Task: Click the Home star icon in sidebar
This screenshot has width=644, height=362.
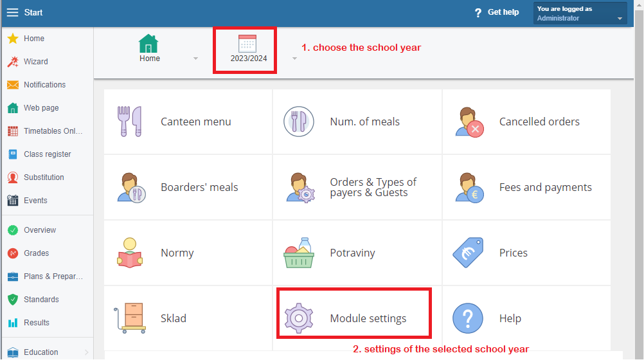Action: 13,38
